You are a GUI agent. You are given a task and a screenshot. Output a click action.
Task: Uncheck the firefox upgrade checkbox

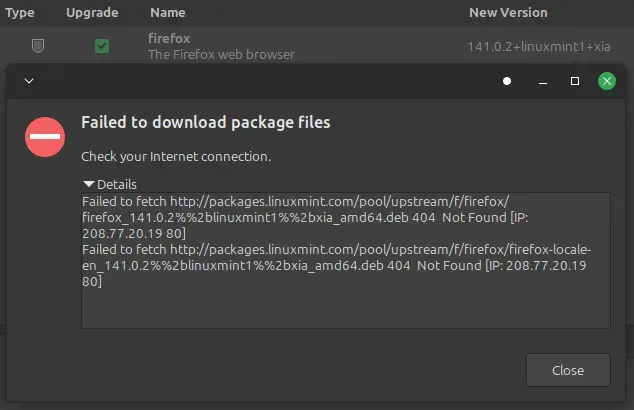(102, 46)
